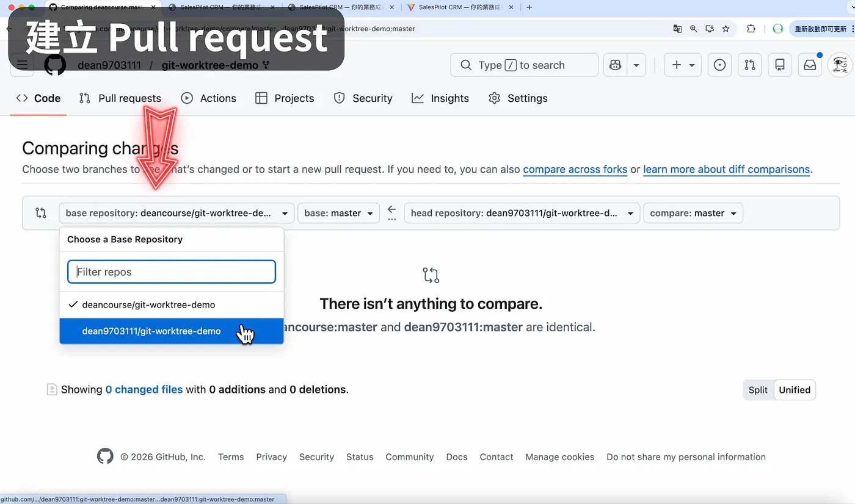Open the Copilot chat icon

[x=615, y=65]
